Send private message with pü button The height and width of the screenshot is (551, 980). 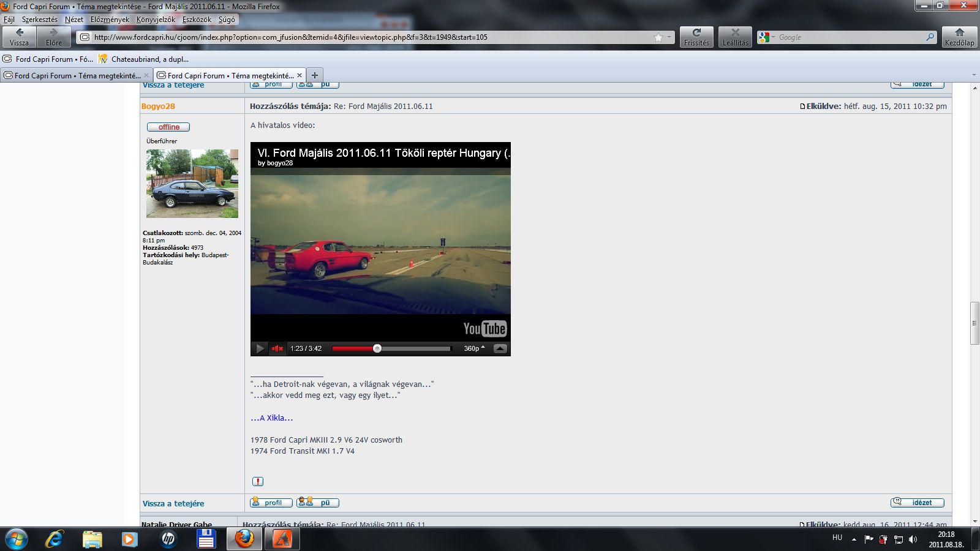pos(318,503)
